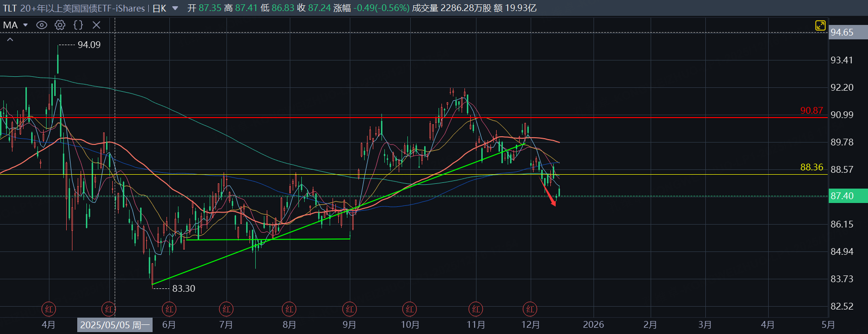Click the 90.99 price axis label
Image resolution: width=868 pixels, height=334 pixels.
[842, 115]
